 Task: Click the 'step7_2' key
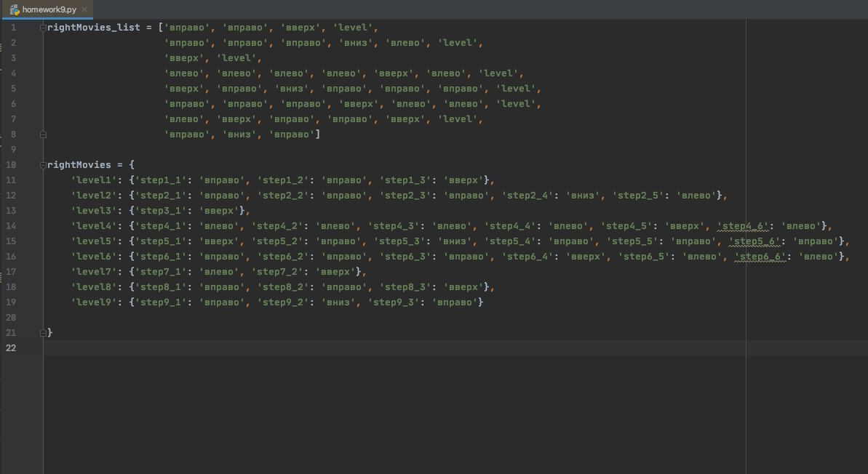[x=276, y=272]
